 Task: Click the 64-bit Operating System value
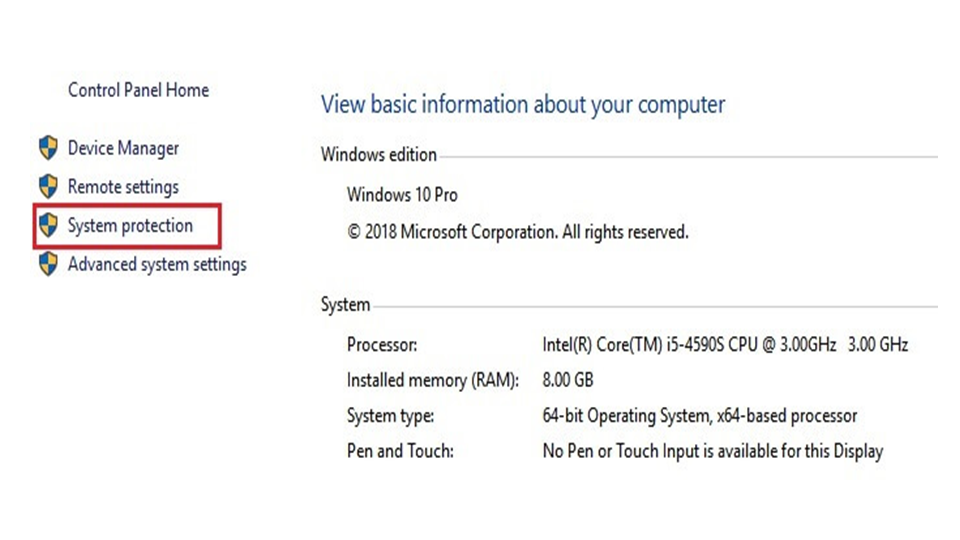700,416
